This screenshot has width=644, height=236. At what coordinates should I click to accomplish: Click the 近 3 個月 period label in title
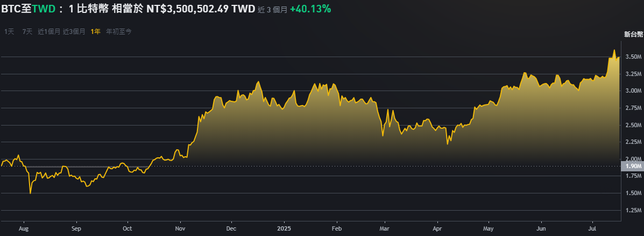273,10
